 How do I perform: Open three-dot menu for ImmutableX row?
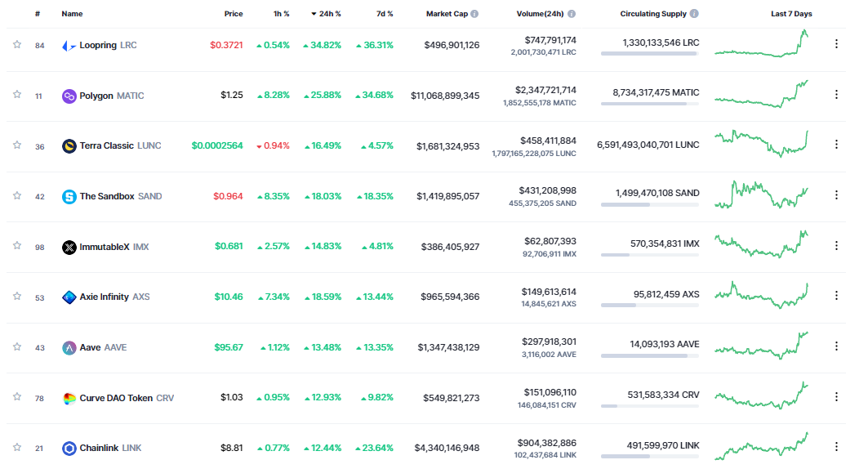click(836, 245)
